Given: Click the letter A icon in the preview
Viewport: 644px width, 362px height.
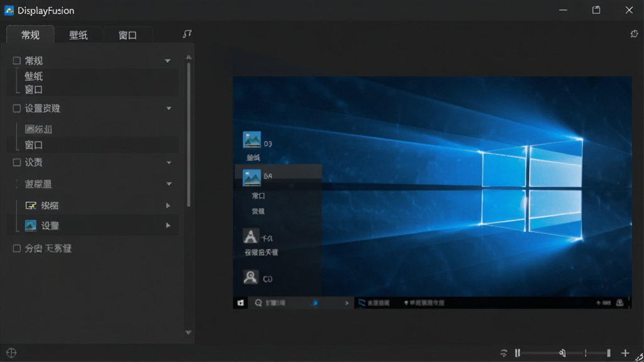Looking at the screenshot, I should [250, 236].
